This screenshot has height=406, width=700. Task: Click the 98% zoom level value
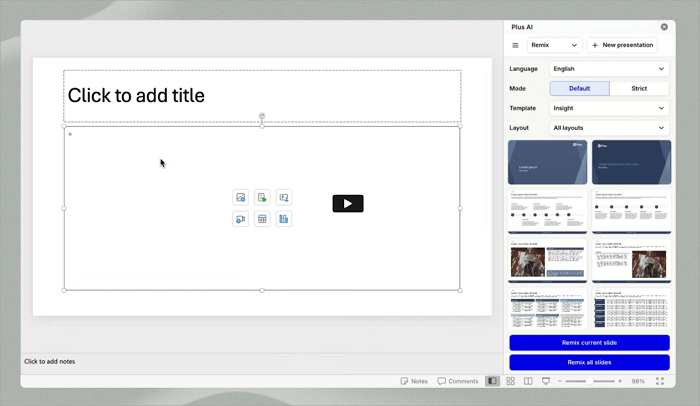(638, 381)
